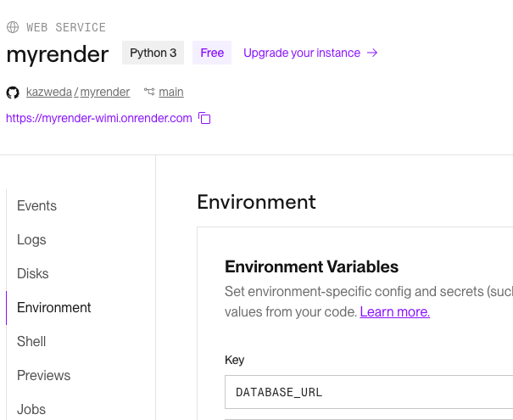Select Disks in the sidebar
Screen dimensions: 513x420
coord(33,274)
